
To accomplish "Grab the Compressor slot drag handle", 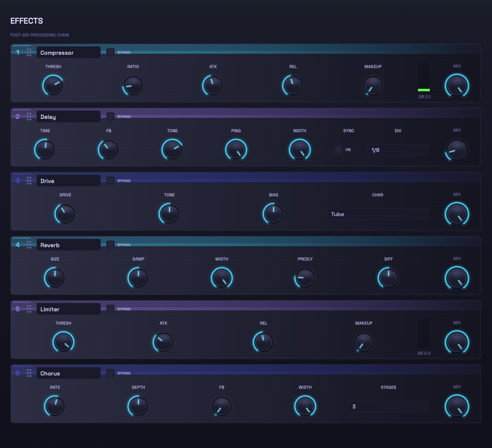I will coord(29,52).
